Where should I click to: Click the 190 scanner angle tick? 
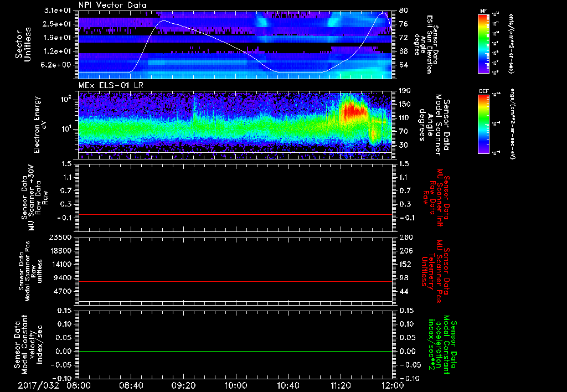click(406, 91)
